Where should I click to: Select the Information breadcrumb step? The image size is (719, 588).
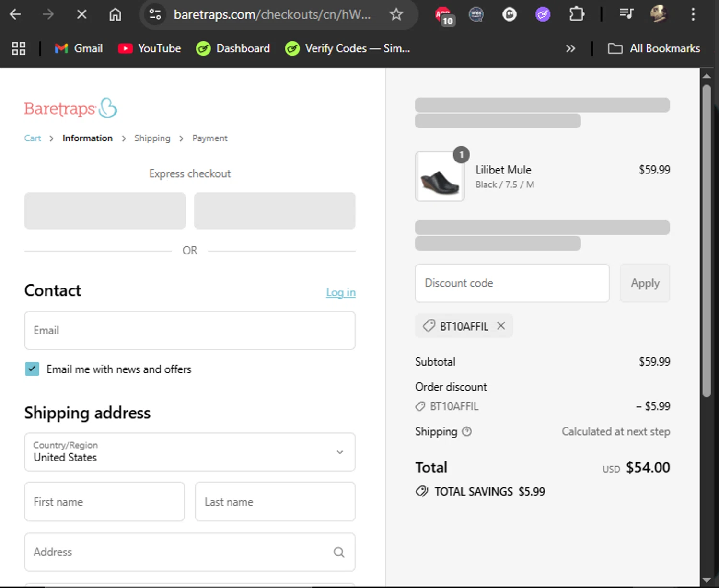pos(87,138)
